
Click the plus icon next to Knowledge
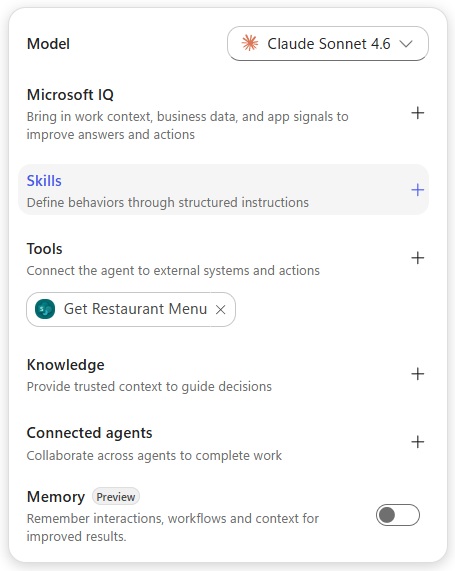coord(417,374)
